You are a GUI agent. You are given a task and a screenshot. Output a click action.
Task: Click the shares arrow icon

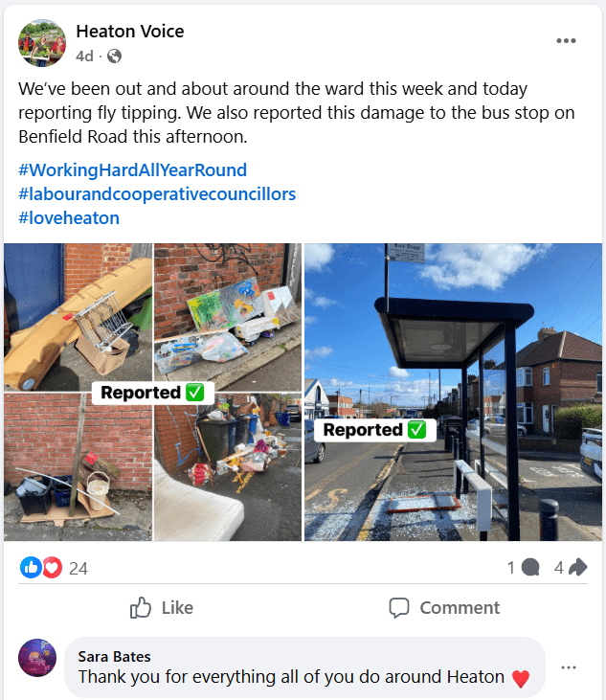[578, 568]
